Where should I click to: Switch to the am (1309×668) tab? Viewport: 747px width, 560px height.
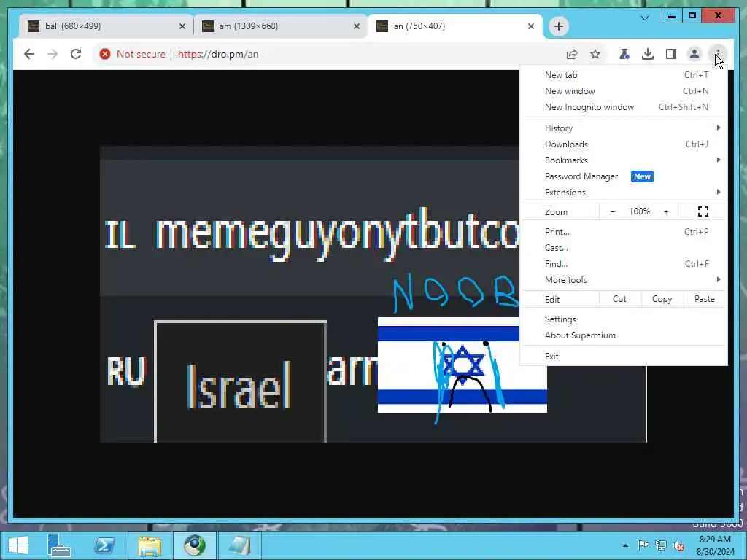(281, 26)
